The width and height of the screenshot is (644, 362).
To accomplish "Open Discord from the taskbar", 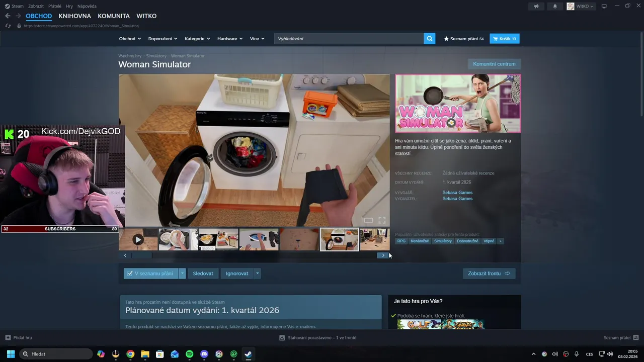I will point(204,354).
